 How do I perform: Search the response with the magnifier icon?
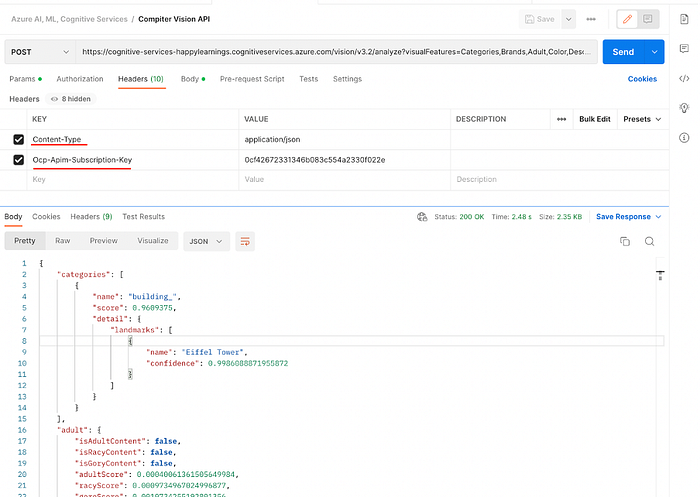pos(649,242)
